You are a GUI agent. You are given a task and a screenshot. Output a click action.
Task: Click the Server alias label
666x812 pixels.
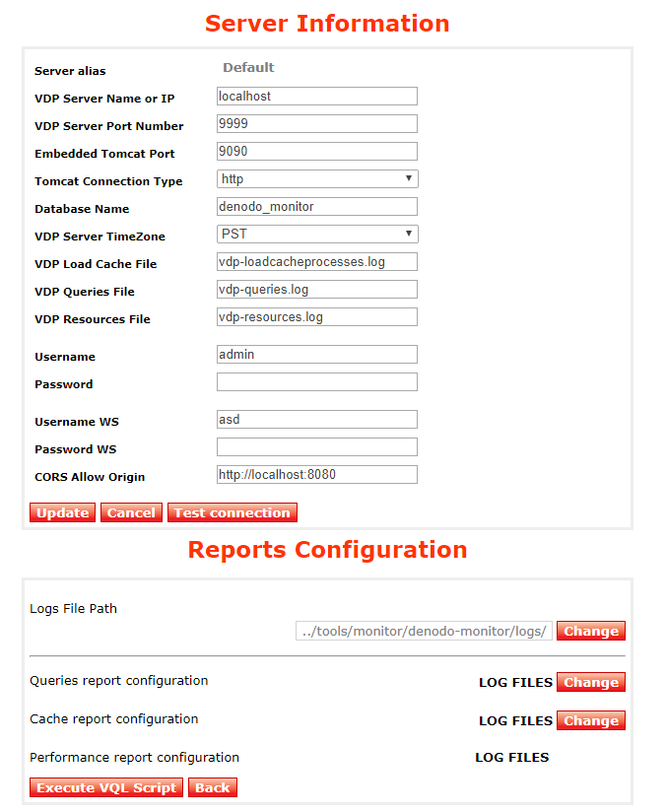click(x=70, y=71)
